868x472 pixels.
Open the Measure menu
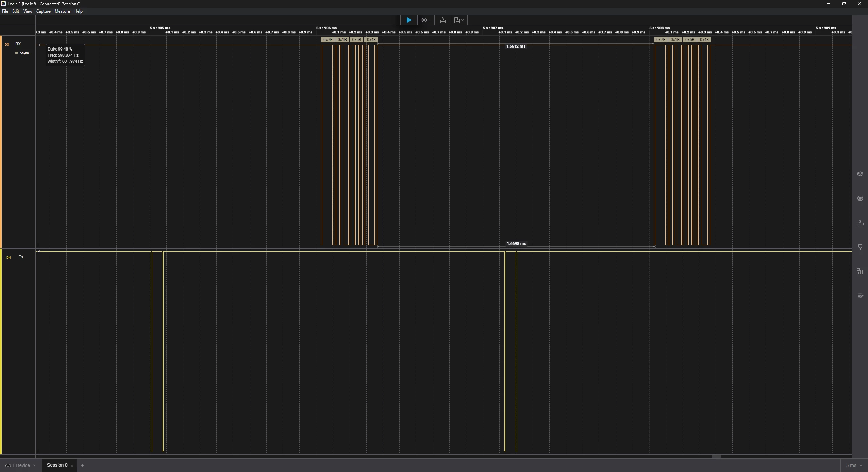tap(62, 11)
